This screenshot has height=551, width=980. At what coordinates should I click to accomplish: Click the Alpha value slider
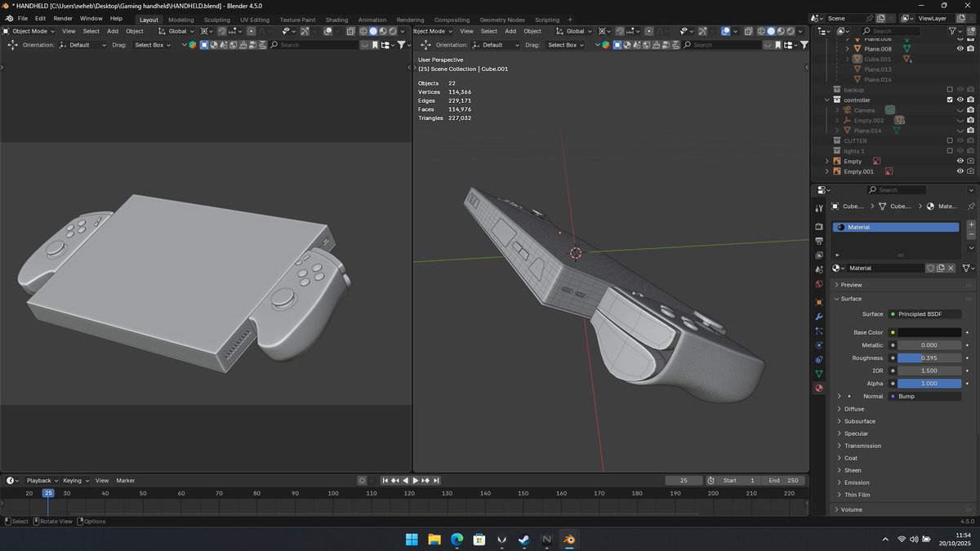point(929,384)
